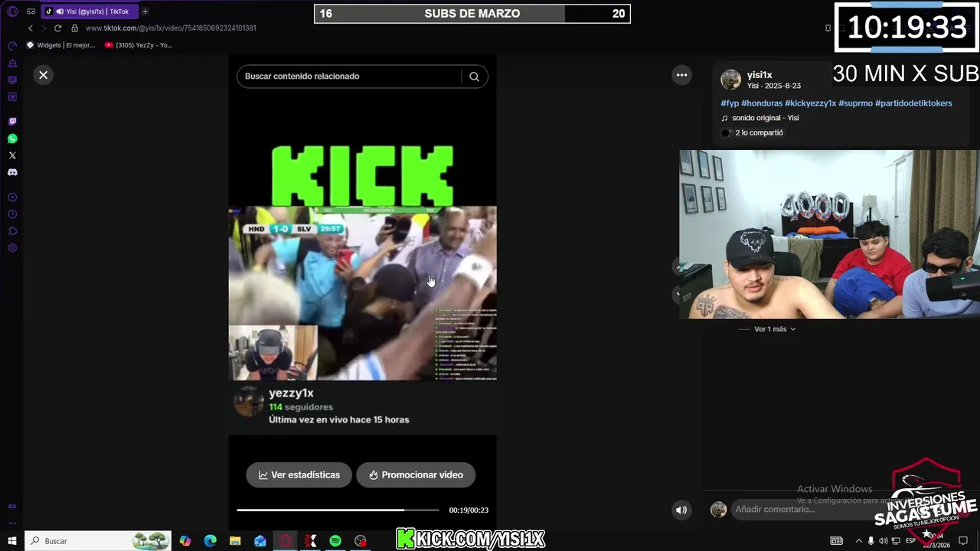980x551 pixels.
Task: Open Discord from the sidebar
Action: point(12,172)
